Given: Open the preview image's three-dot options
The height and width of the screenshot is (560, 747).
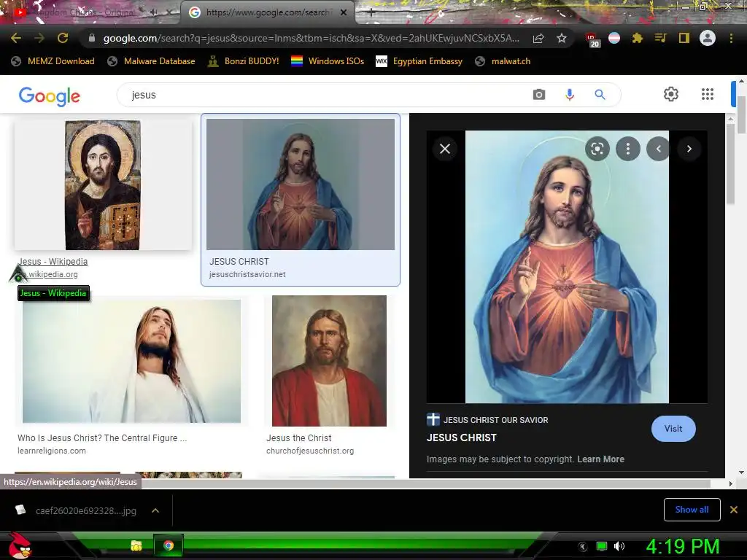Looking at the screenshot, I should 628,149.
